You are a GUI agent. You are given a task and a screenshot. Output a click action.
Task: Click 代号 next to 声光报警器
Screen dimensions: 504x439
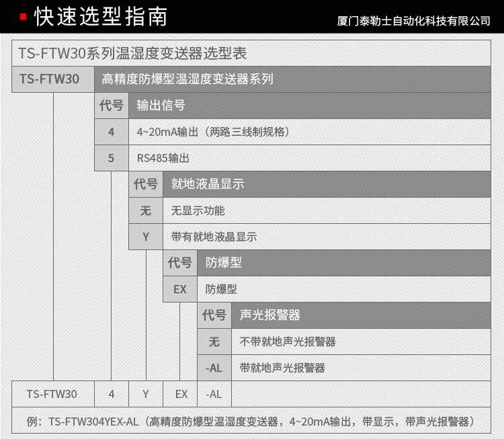tap(214, 315)
